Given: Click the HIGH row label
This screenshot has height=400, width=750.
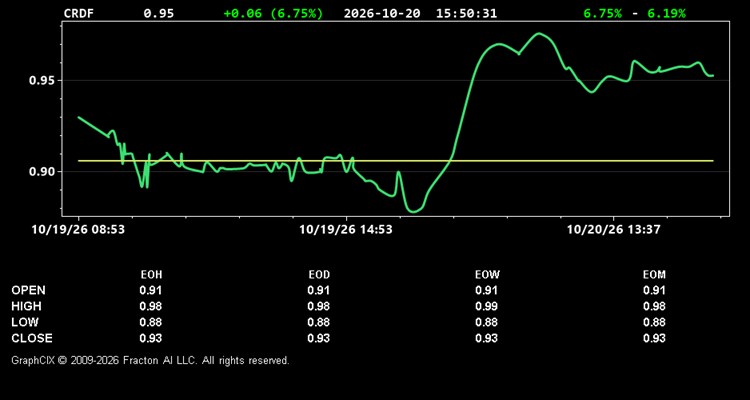Looking at the screenshot, I should pyautogui.click(x=26, y=306).
